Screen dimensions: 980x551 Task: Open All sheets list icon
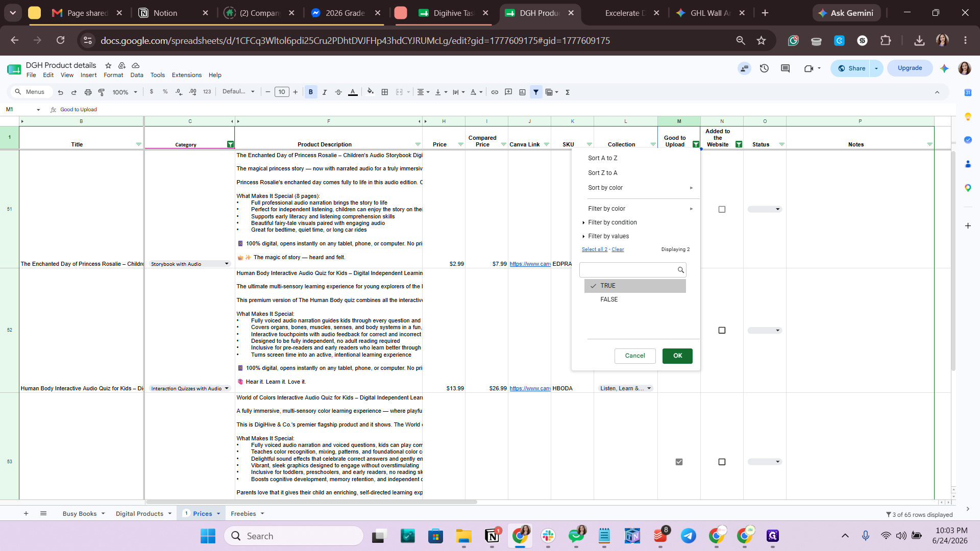43,513
